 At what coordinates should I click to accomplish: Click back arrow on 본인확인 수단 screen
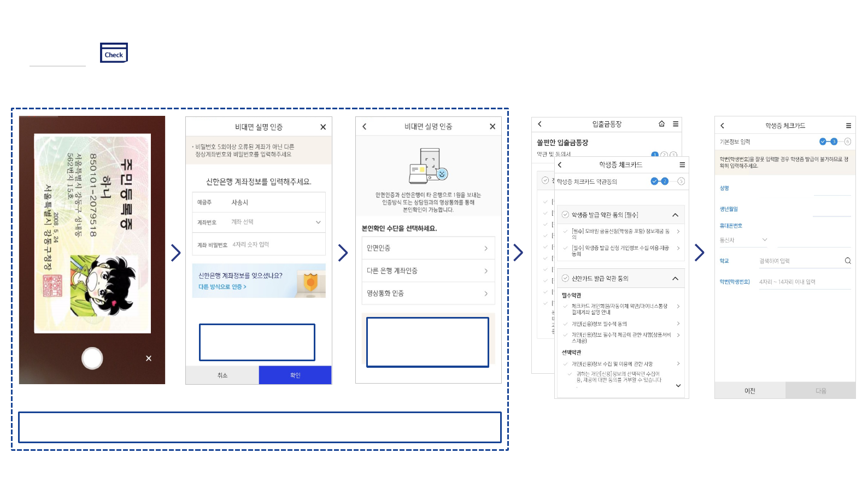tap(365, 127)
